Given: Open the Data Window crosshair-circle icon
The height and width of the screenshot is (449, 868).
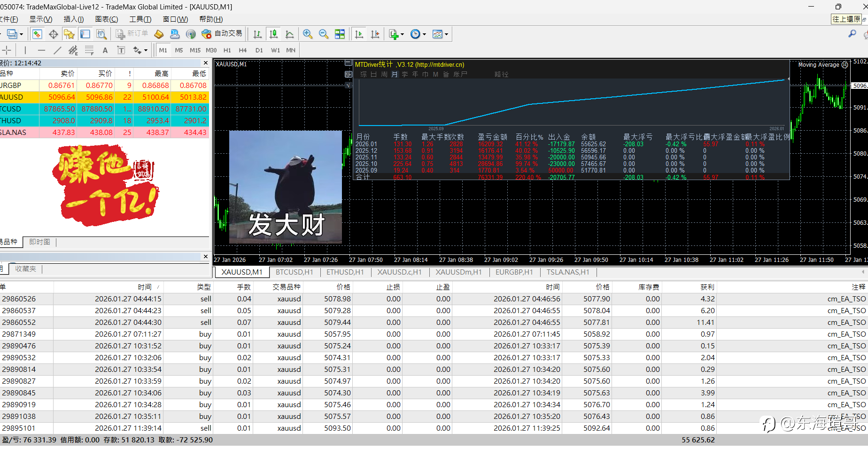Looking at the screenshot, I should tap(54, 34).
